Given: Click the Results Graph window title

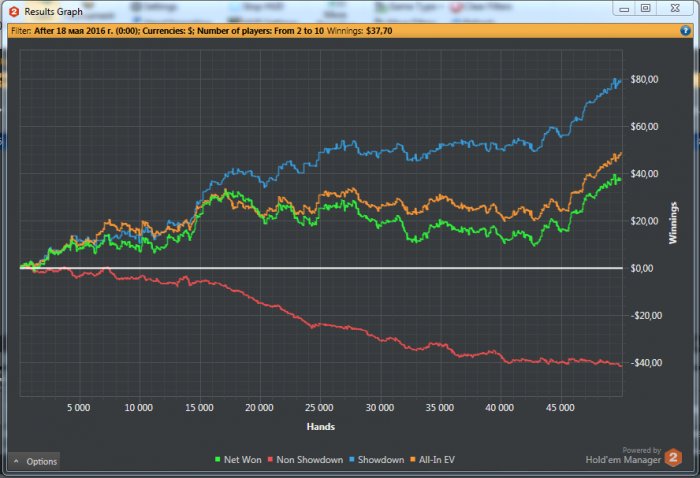Looking at the screenshot, I should [54, 12].
